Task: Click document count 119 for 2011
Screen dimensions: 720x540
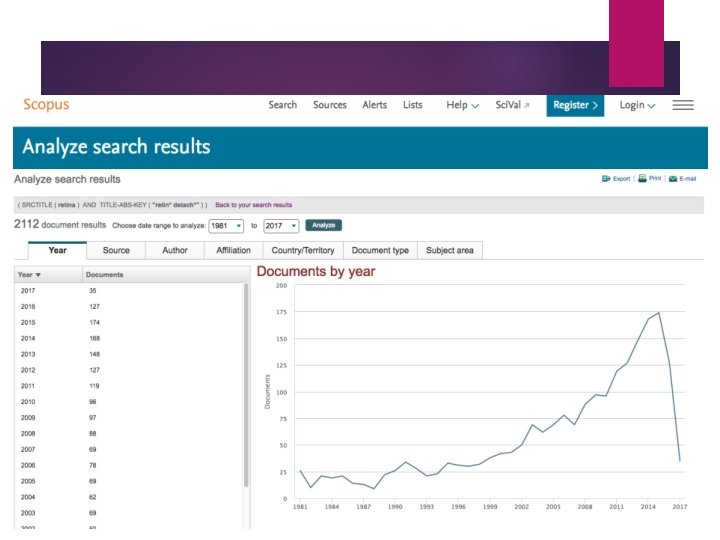Action: (x=95, y=386)
